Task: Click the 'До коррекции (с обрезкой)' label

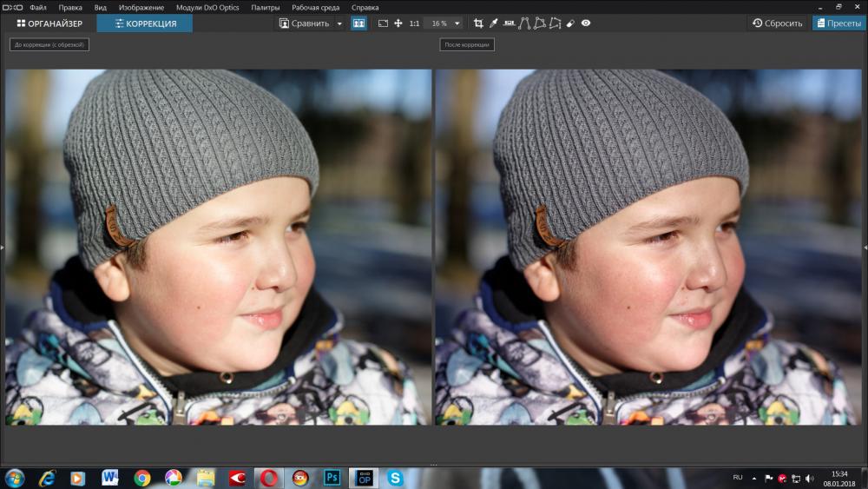Action: pyautogui.click(x=49, y=45)
